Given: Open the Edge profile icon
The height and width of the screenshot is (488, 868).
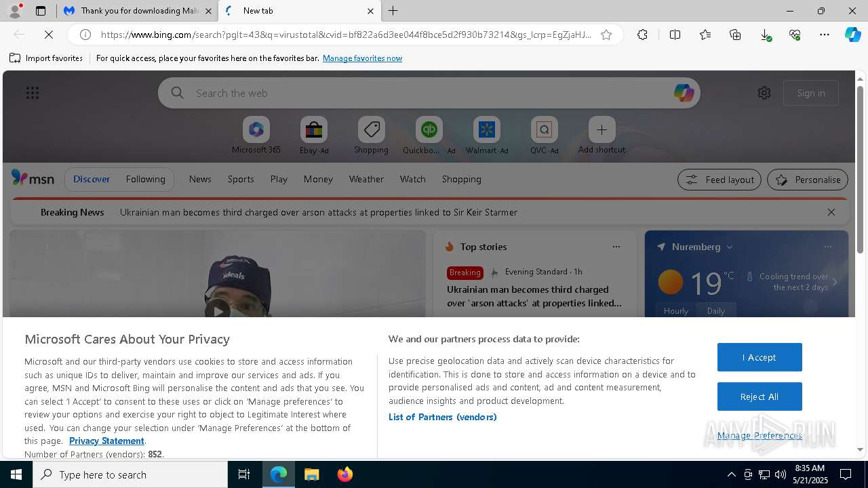Looking at the screenshot, I should [14, 11].
